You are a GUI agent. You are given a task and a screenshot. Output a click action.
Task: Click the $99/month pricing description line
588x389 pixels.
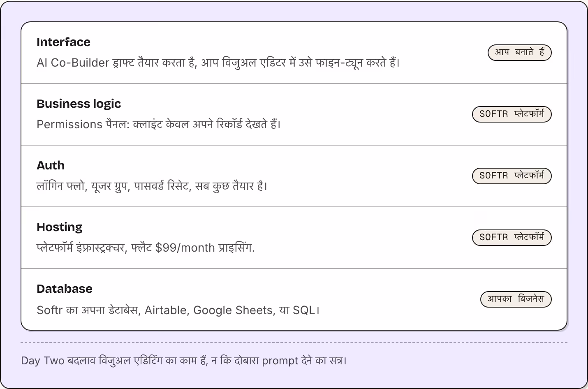coord(146,248)
